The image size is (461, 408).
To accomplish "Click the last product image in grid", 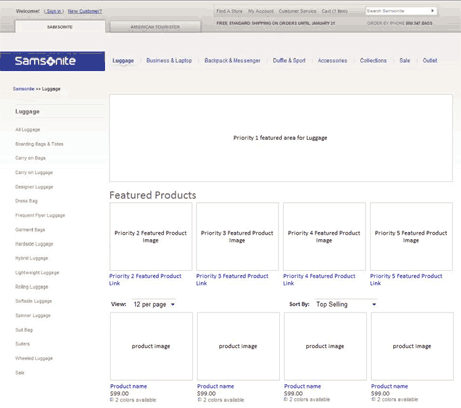I will tap(412, 346).
